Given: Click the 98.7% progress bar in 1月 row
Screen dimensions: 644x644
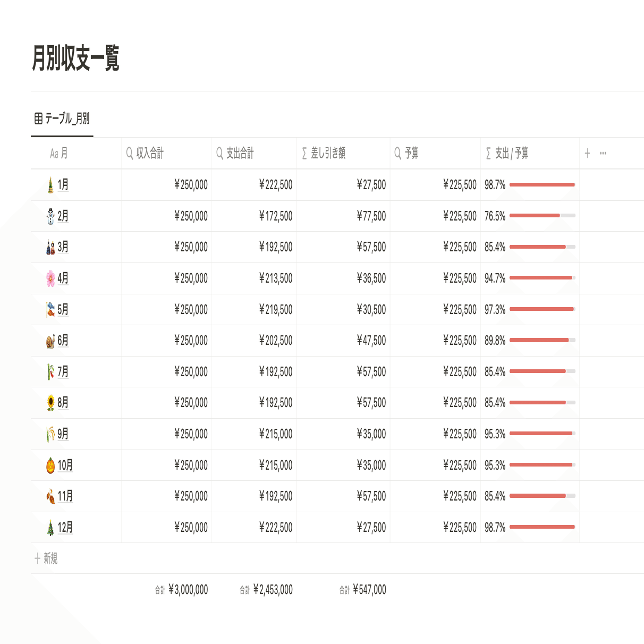Looking at the screenshot, I should click(543, 185).
